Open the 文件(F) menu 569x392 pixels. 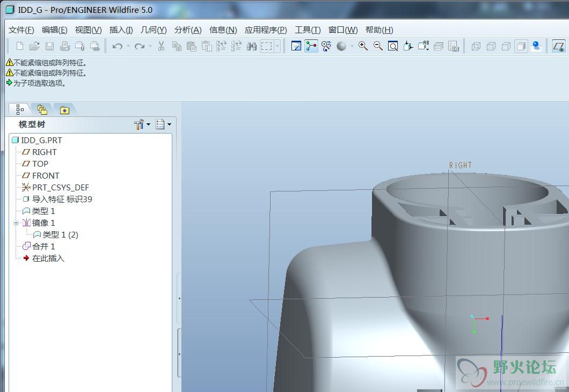coord(21,29)
